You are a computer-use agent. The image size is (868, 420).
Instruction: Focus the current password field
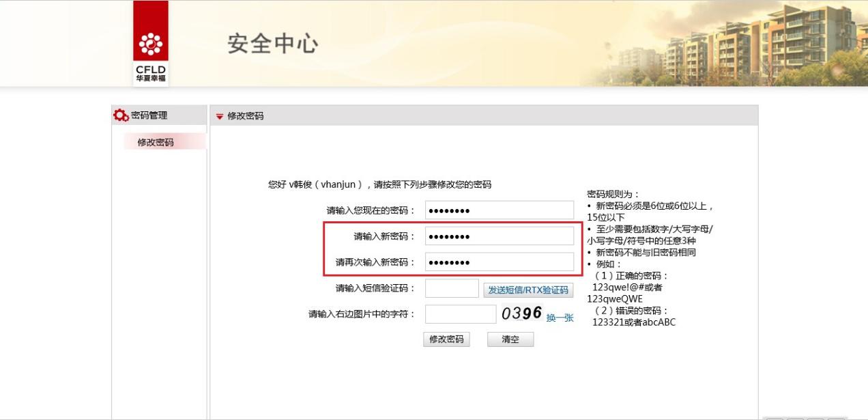[499, 210]
